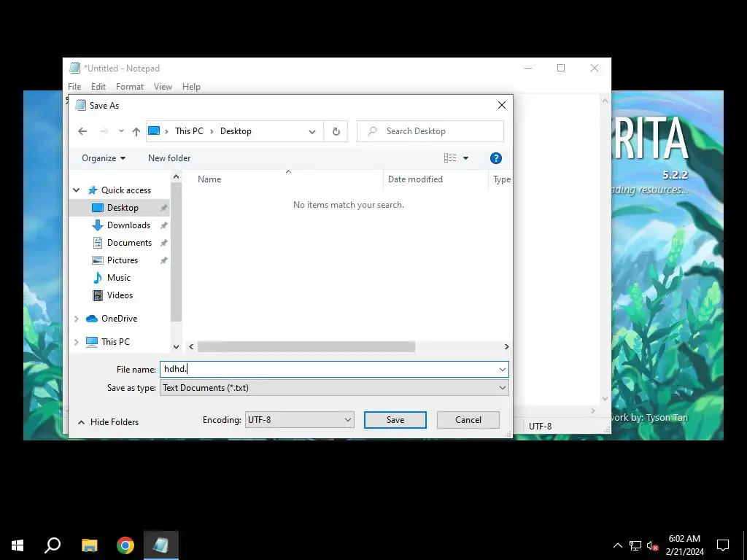The width and height of the screenshot is (747, 560).
Task: Click the Cancel button
Action: tap(468, 420)
